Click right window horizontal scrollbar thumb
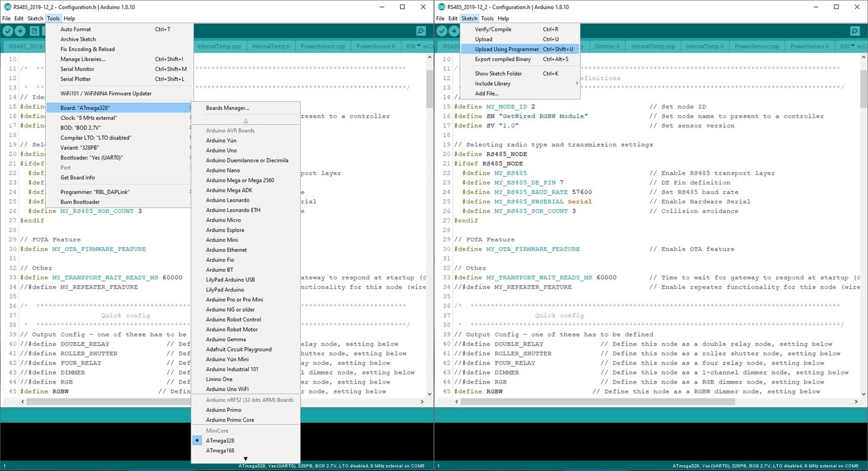 pos(598,402)
